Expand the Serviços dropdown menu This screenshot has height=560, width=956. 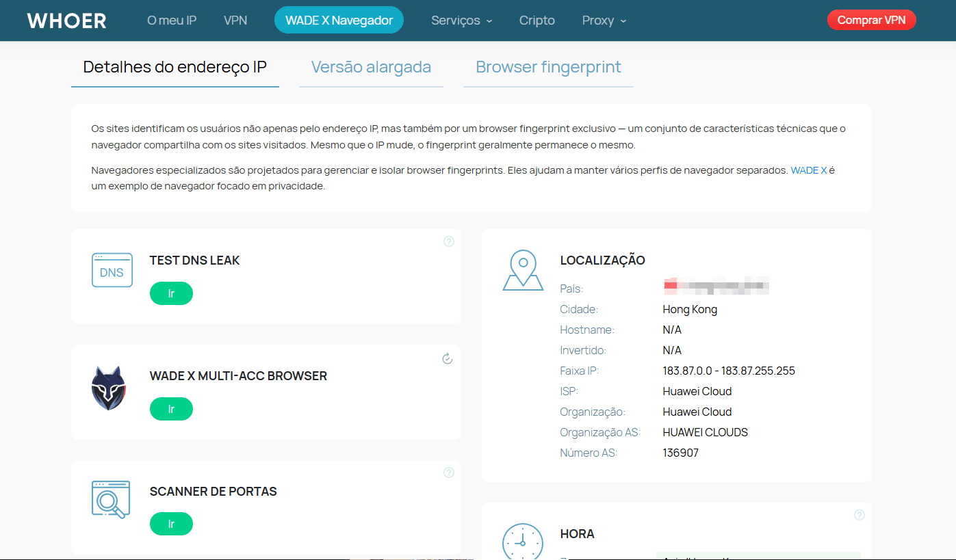461,21
